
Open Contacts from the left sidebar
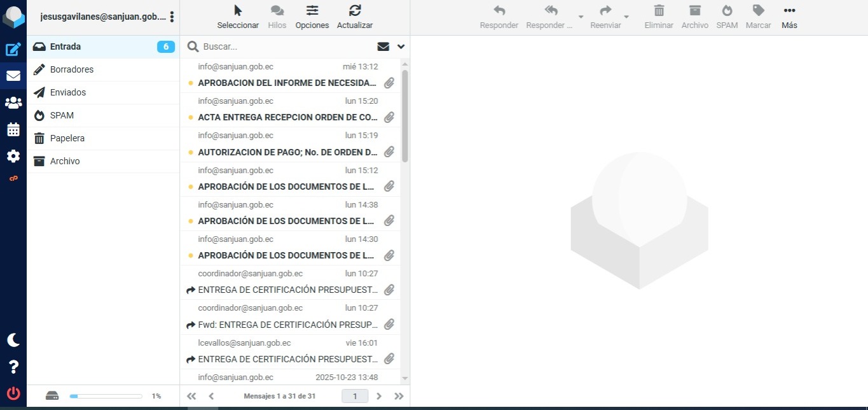(x=13, y=102)
